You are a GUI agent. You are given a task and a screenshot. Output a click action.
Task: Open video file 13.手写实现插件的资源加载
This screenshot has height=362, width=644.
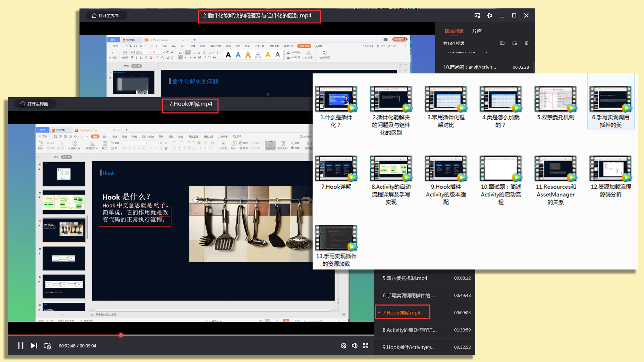tap(336, 246)
